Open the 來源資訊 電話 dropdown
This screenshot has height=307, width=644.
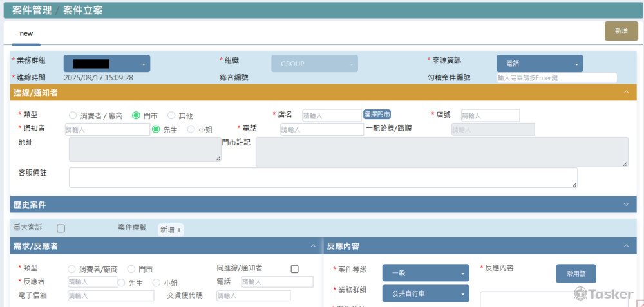click(539, 64)
